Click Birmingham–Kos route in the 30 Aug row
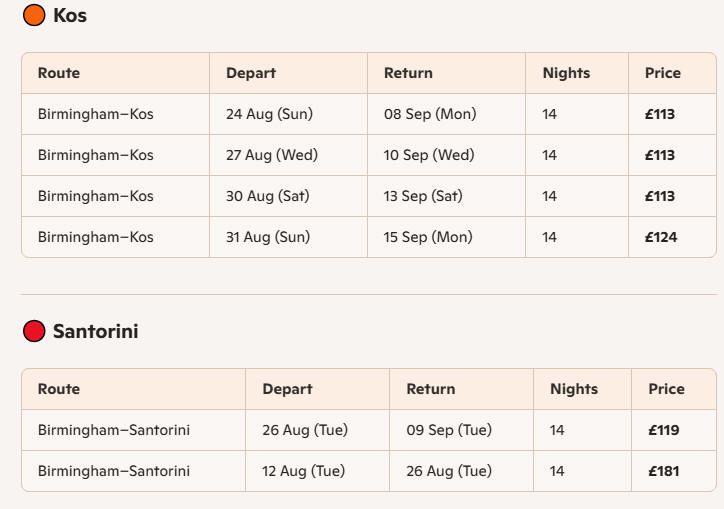The height and width of the screenshot is (509, 724). point(96,196)
